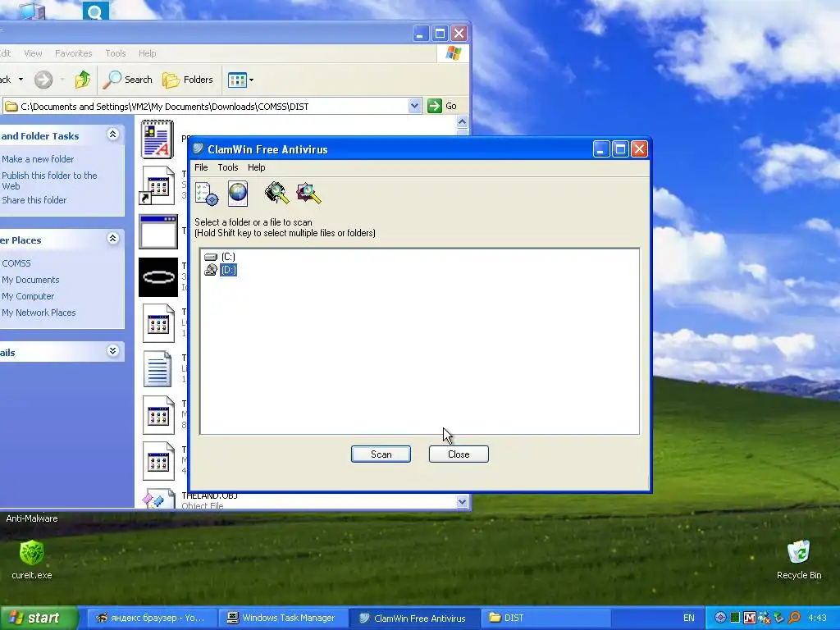The height and width of the screenshot is (630, 840).
Task: Click the Explorer address path field
Action: pos(212,106)
